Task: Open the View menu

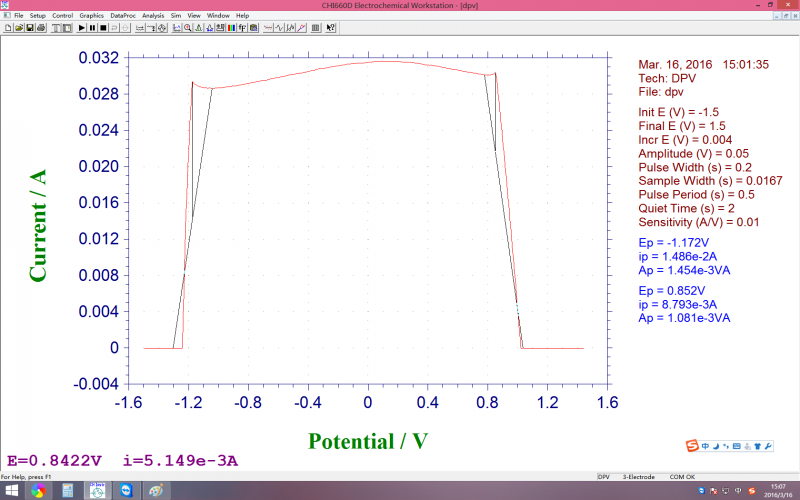Action: click(194, 15)
